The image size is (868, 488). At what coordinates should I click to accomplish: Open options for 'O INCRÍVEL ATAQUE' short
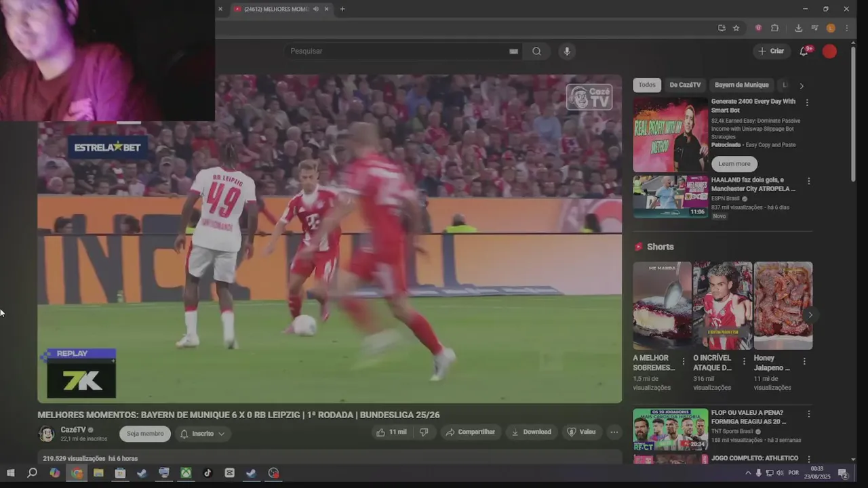coord(744,361)
